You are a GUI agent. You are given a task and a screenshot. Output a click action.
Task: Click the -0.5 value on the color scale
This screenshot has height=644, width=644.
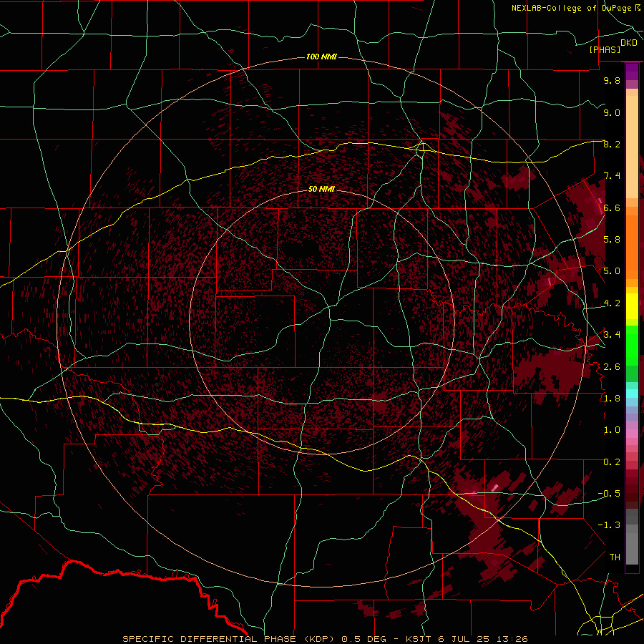click(x=609, y=494)
